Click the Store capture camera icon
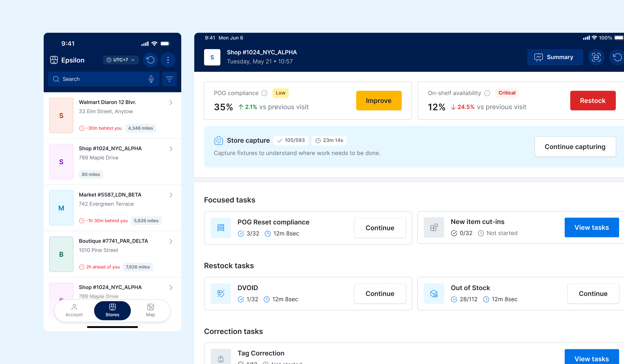 (219, 141)
